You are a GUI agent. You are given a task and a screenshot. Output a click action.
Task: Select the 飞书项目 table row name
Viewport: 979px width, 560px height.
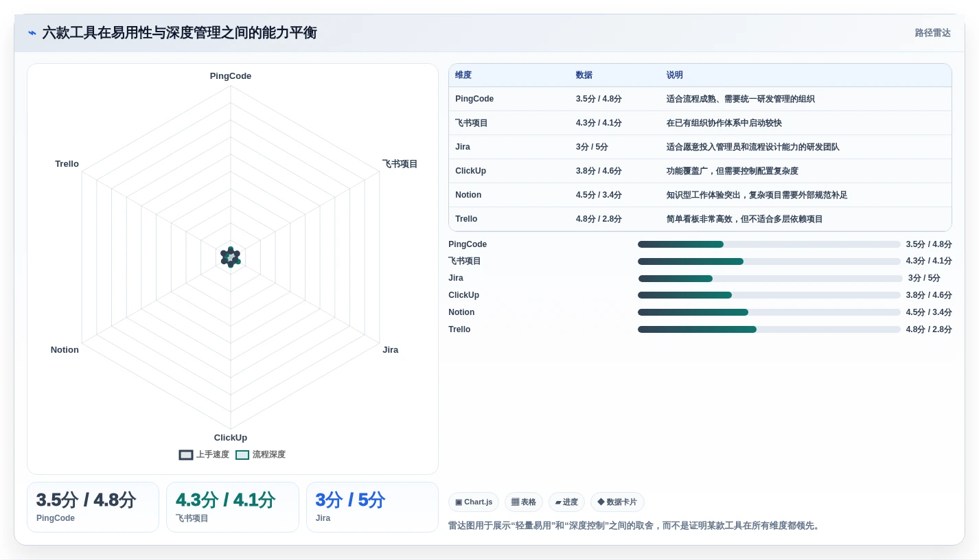472,123
